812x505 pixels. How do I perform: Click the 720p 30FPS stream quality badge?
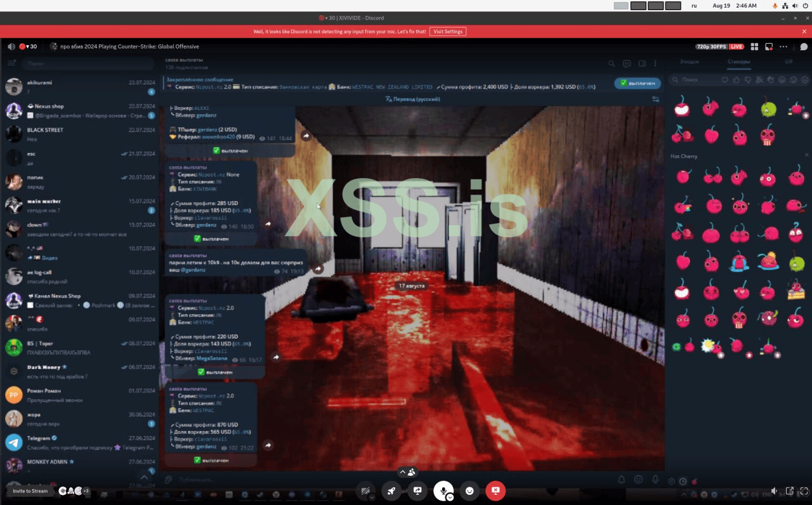[x=712, y=46]
